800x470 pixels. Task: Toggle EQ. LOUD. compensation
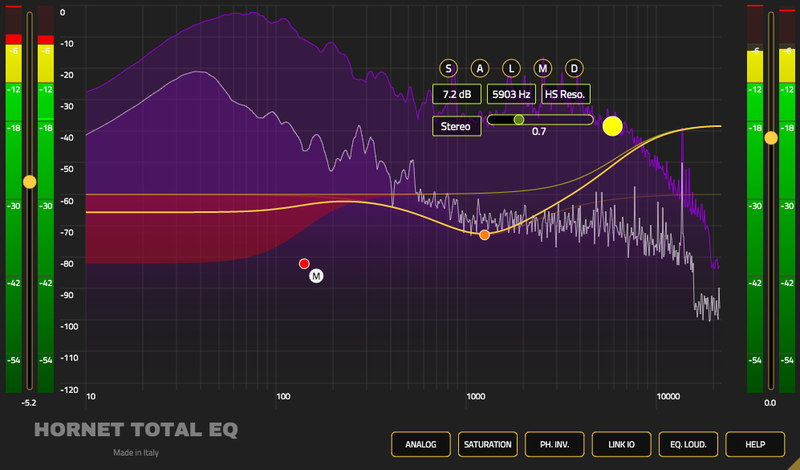(x=688, y=444)
